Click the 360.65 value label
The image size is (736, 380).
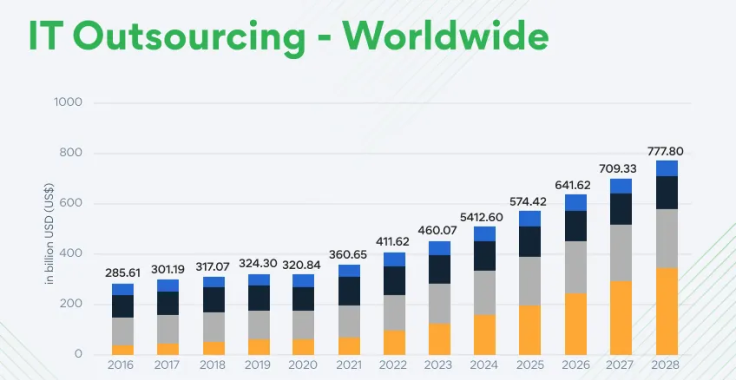point(348,255)
